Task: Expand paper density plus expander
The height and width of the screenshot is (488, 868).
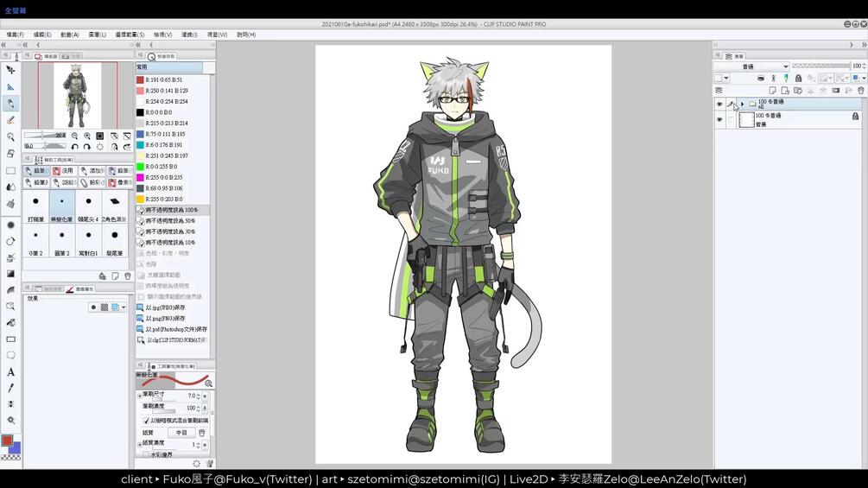Action: click(x=140, y=444)
